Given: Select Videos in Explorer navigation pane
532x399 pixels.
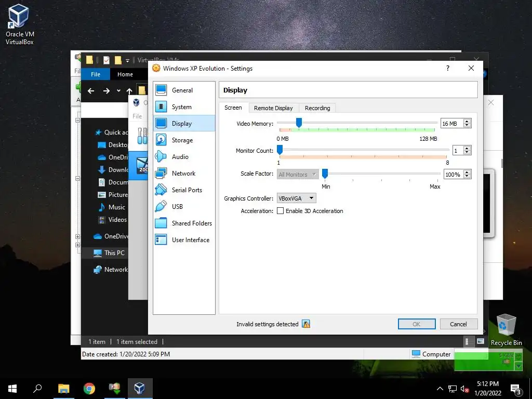Looking at the screenshot, I should coord(112,220).
